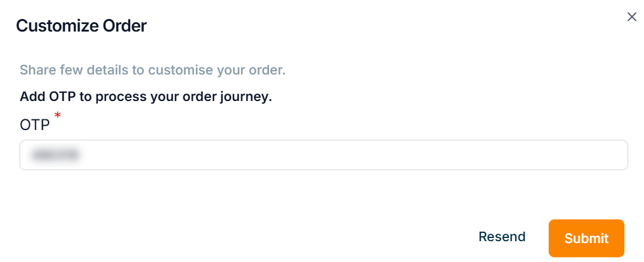Request a new OTP via Resend
Image resolution: width=644 pixels, height=262 pixels.
pos(502,237)
